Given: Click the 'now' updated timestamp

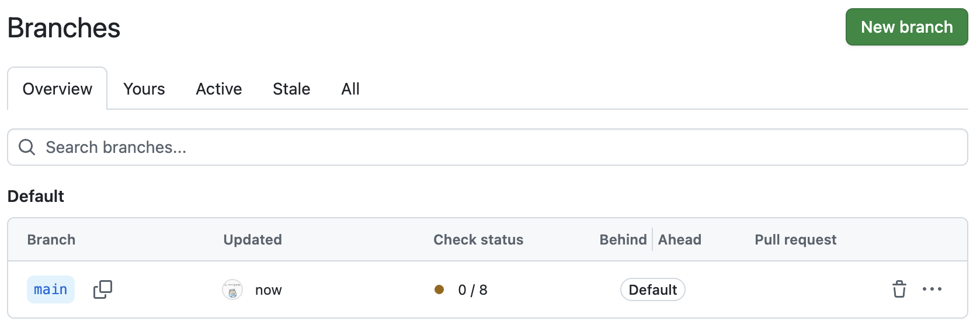Looking at the screenshot, I should (269, 290).
